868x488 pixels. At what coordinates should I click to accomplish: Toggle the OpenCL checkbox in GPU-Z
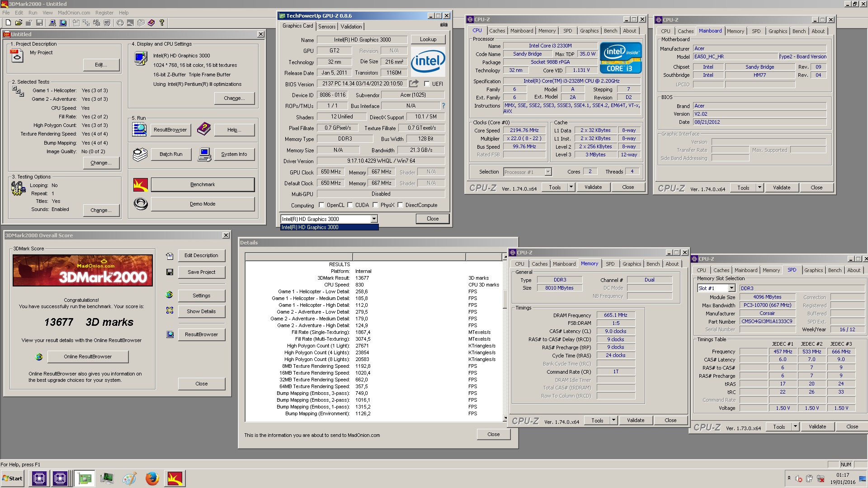[x=321, y=205]
